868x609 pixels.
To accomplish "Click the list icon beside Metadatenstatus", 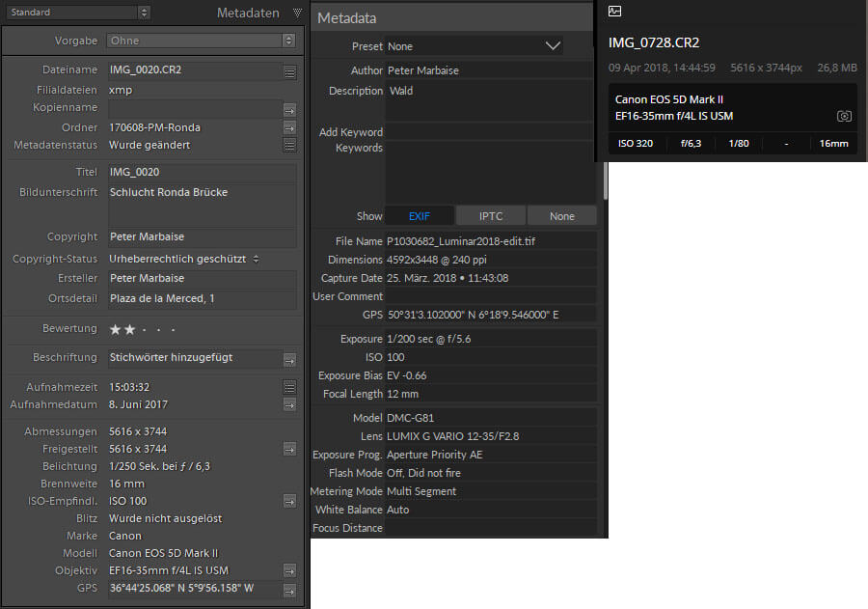I will point(289,145).
